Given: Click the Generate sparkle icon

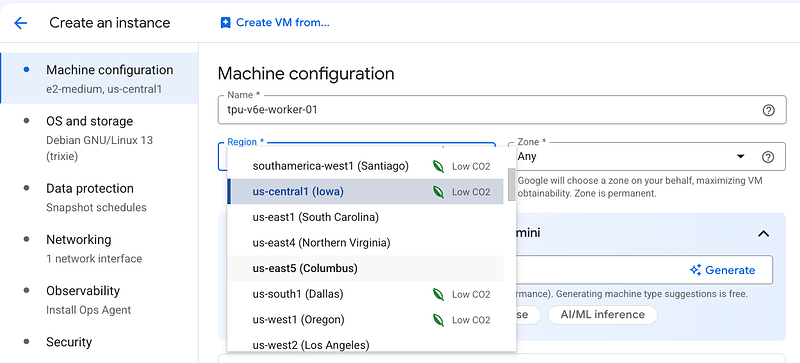Looking at the screenshot, I should 695,270.
